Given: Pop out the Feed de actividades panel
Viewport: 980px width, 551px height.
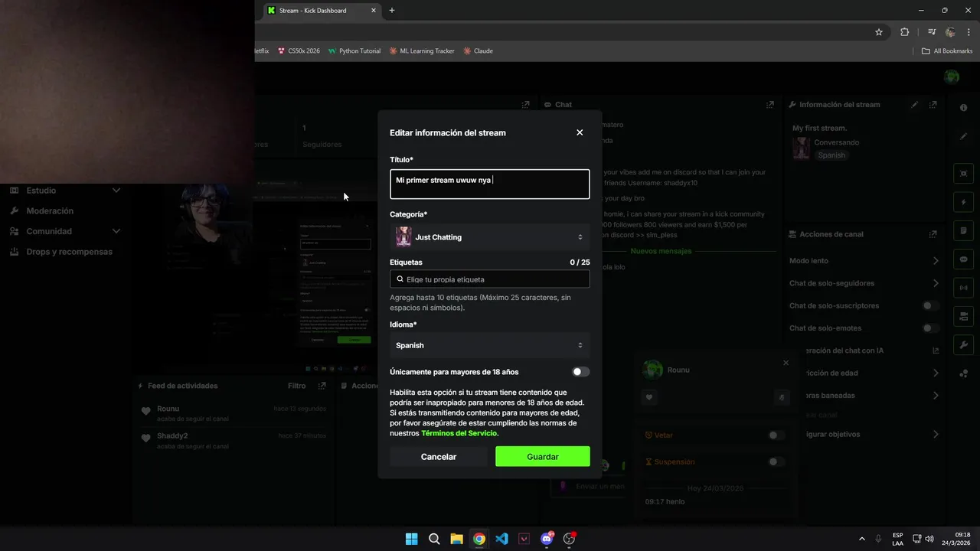Looking at the screenshot, I should click(322, 386).
